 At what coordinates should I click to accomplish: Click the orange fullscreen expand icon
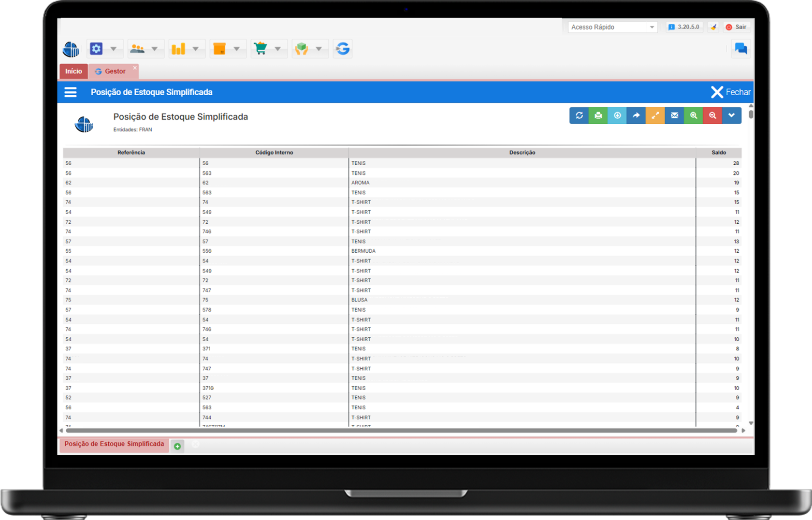pos(655,116)
